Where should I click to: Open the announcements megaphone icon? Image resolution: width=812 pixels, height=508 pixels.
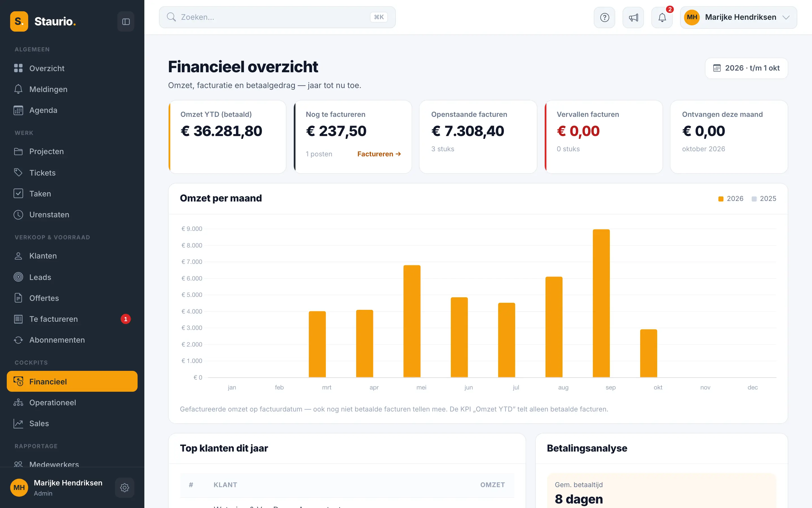tap(633, 17)
